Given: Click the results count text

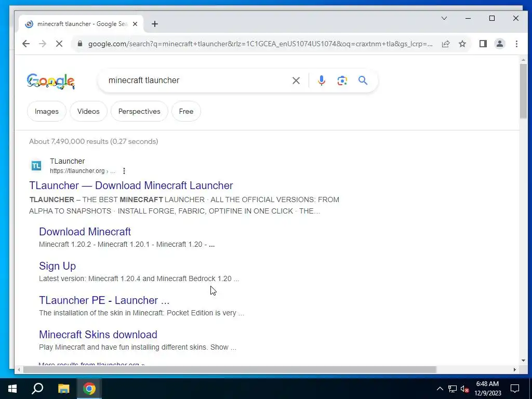Looking at the screenshot, I should (x=94, y=141).
